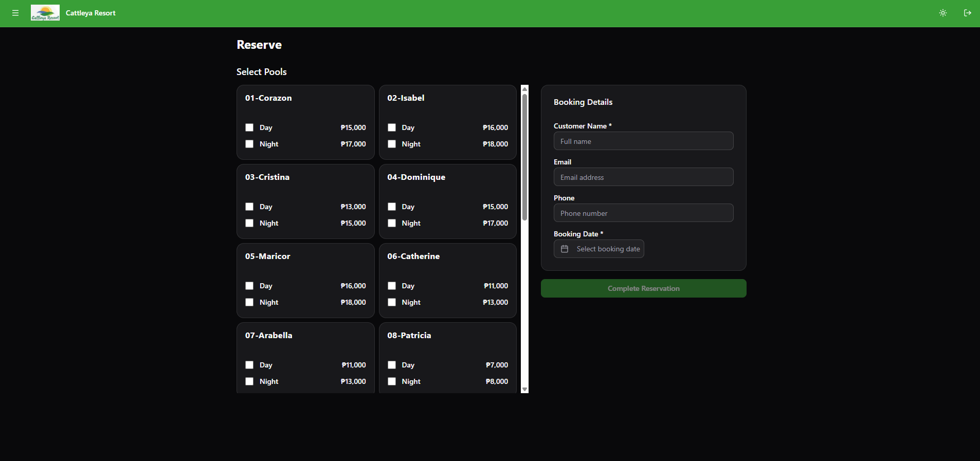
Task: Click the 08-Patricia pool title
Action: (x=409, y=335)
